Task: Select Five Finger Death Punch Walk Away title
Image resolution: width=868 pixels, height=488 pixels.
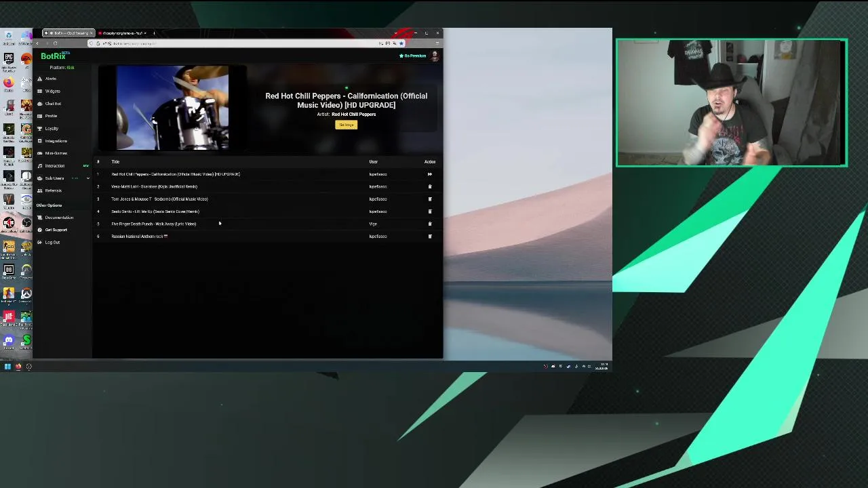Action: pyautogui.click(x=153, y=224)
